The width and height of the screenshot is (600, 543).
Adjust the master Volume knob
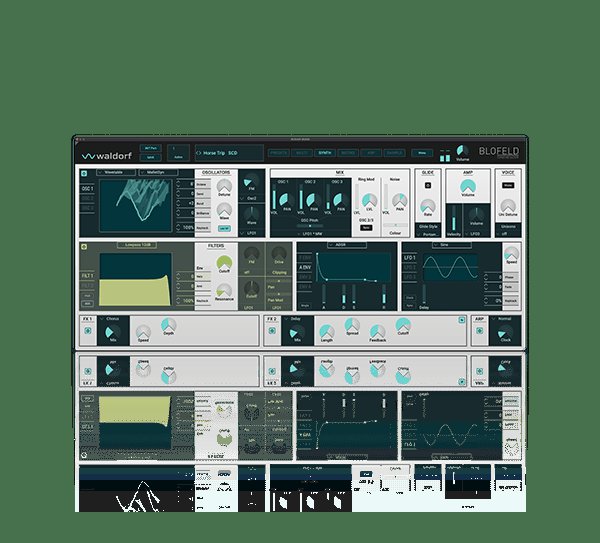[462, 150]
